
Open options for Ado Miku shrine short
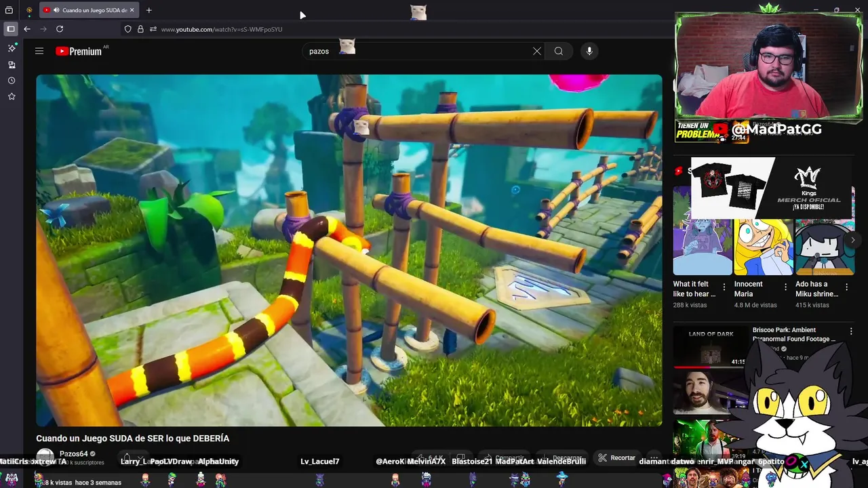(x=846, y=287)
